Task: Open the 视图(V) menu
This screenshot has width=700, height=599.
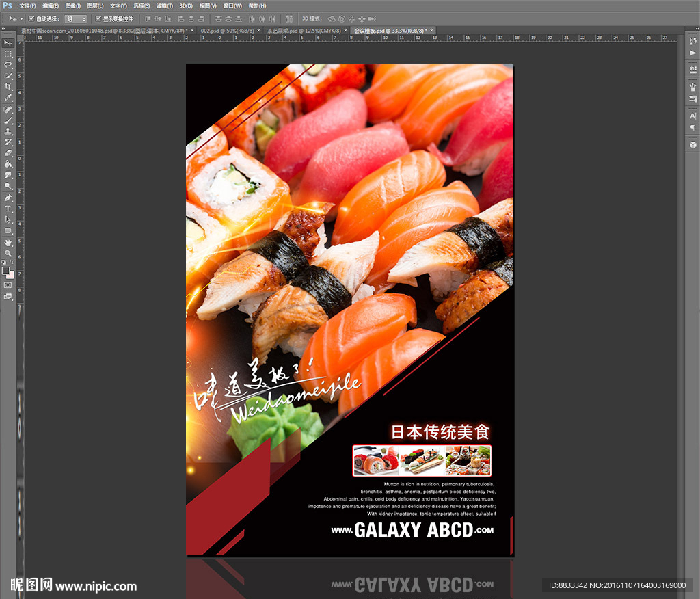Action: [208, 5]
